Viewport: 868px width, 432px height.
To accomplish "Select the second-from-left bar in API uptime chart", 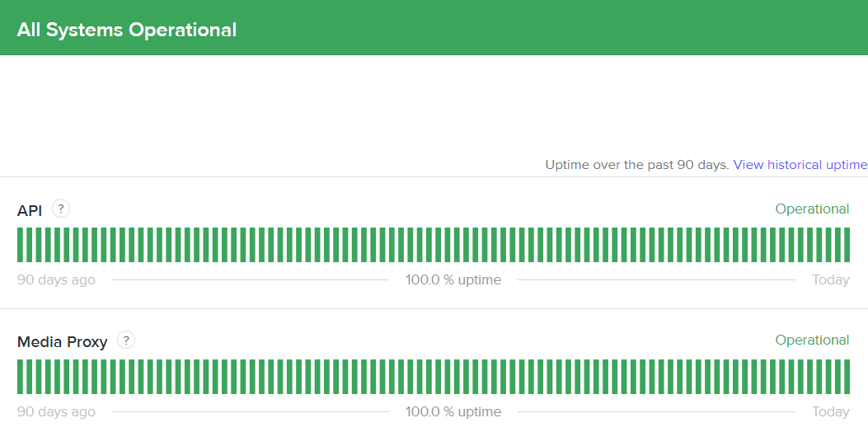I will (x=30, y=245).
